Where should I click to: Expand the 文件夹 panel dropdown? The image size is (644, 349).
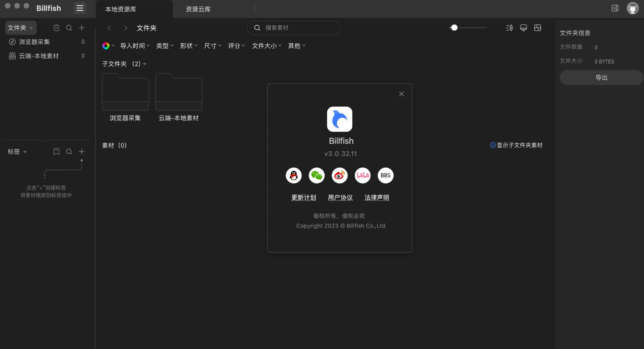(x=20, y=28)
